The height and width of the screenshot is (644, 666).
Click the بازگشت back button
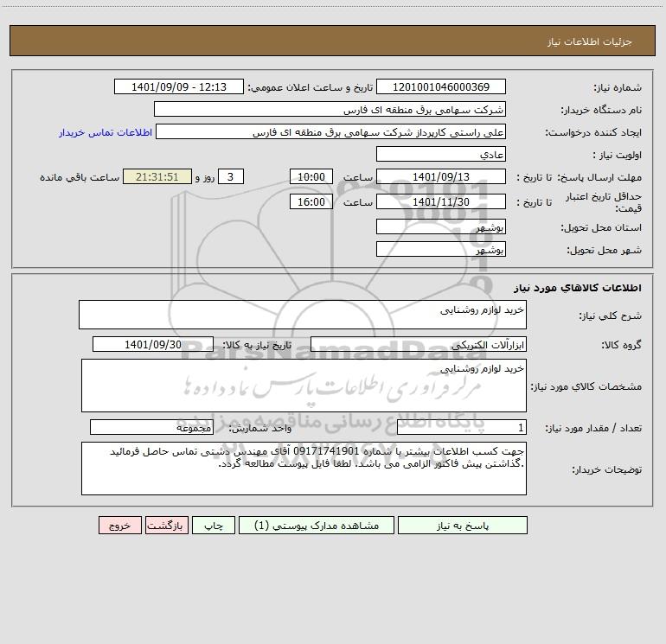166,525
